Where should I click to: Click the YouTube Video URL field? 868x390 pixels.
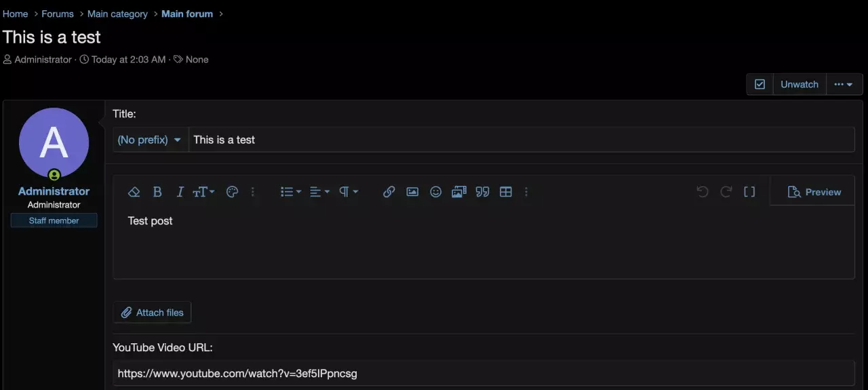[x=483, y=373]
